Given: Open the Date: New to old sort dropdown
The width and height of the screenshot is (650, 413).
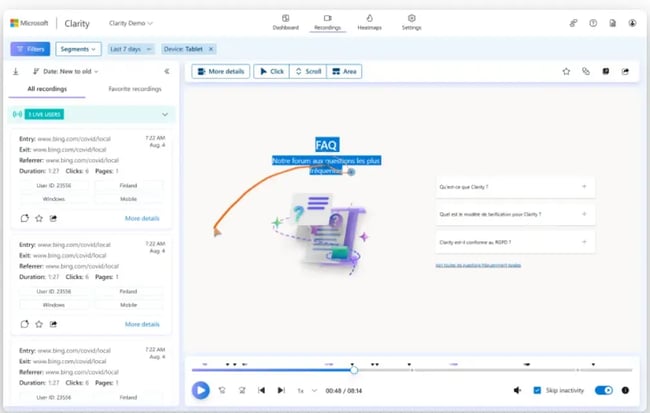Looking at the screenshot, I should click(65, 71).
